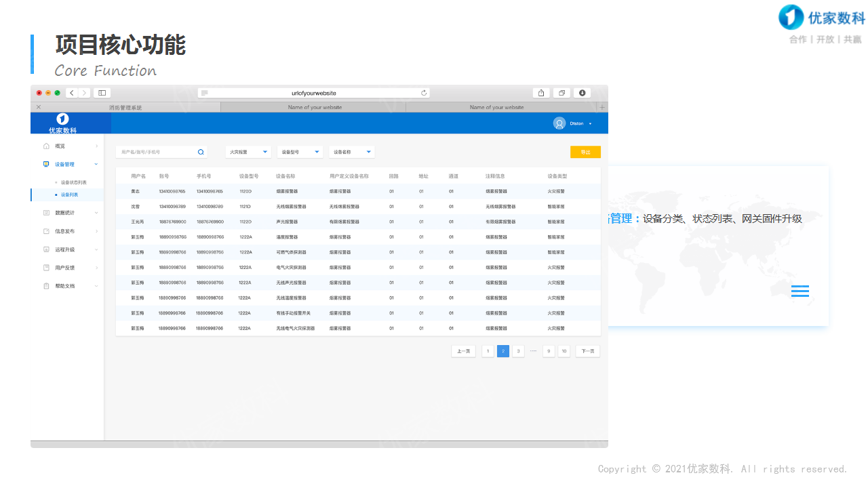
Task: Toggle the browser sidebar icon
Action: coord(102,93)
